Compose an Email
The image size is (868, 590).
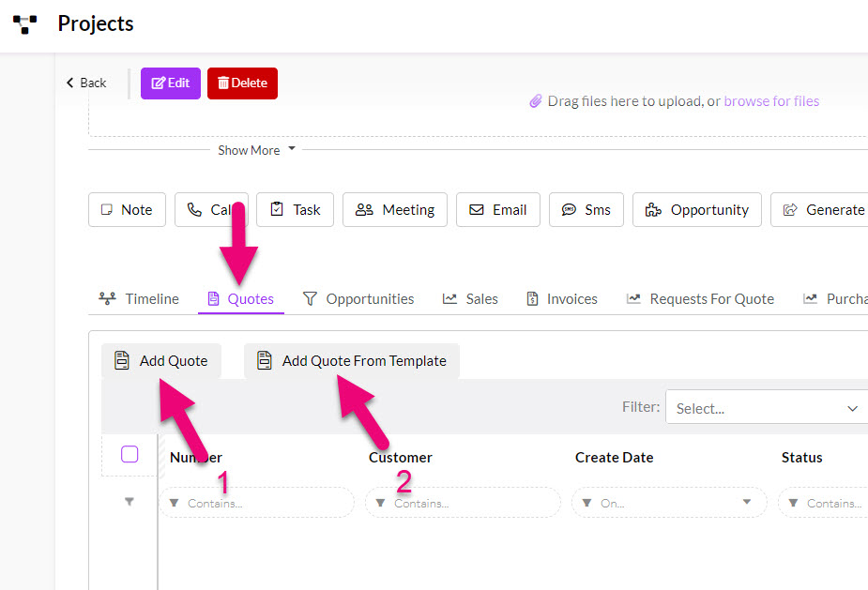pos(497,210)
